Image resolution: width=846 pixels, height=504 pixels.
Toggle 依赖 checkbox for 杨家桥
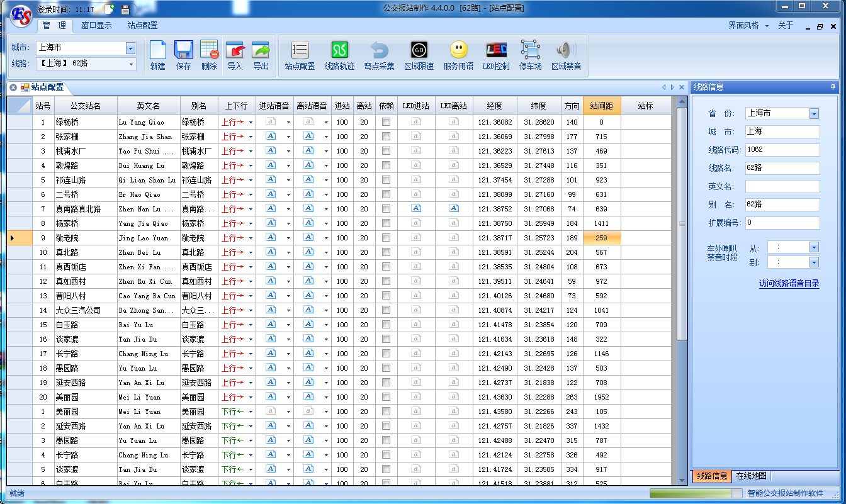(x=386, y=223)
